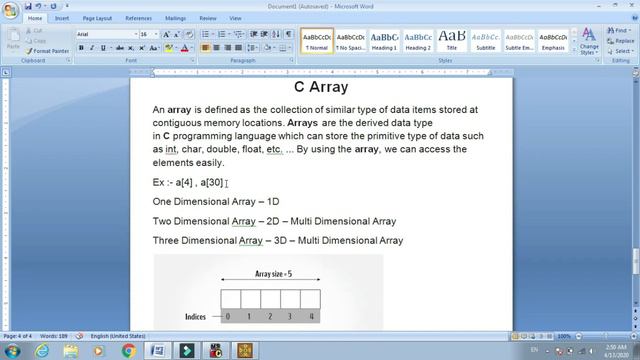The height and width of the screenshot is (360, 640).
Task: Open the Select menu button
Action: [x=620, y=51]
